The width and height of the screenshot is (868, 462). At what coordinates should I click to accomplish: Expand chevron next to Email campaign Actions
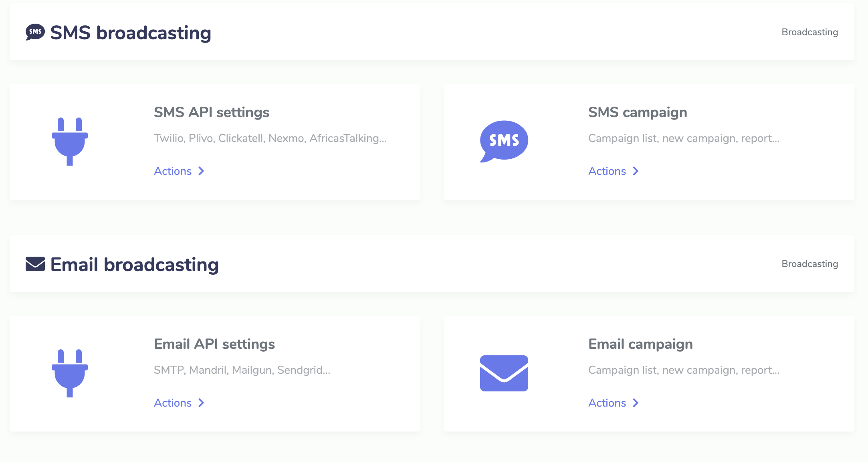click(x=636, y=403)
